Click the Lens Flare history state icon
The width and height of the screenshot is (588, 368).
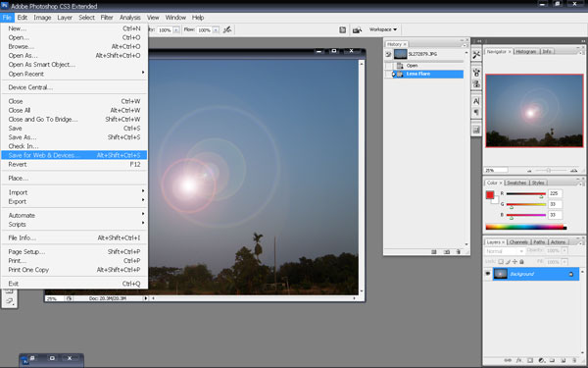(400, 74)
